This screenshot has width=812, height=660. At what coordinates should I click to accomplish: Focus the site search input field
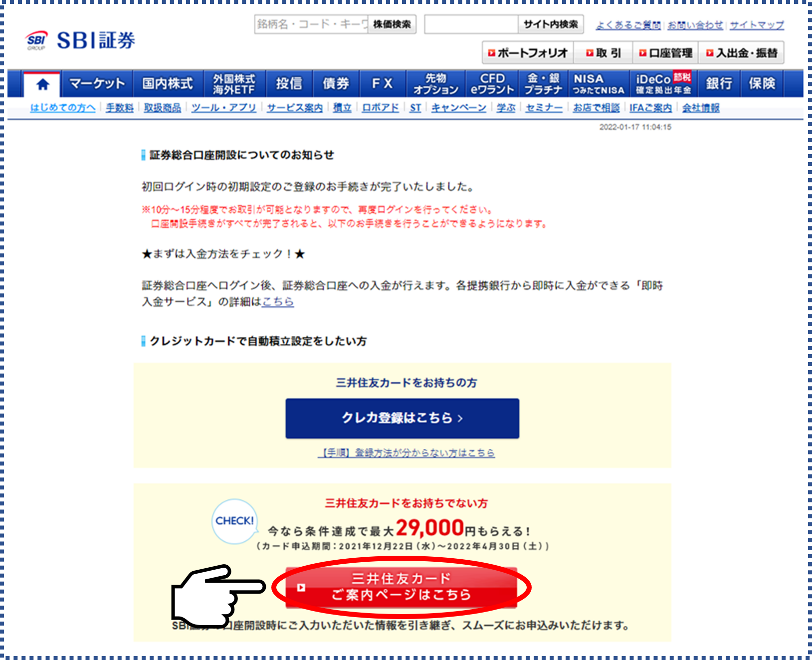[x=471, y=24]
